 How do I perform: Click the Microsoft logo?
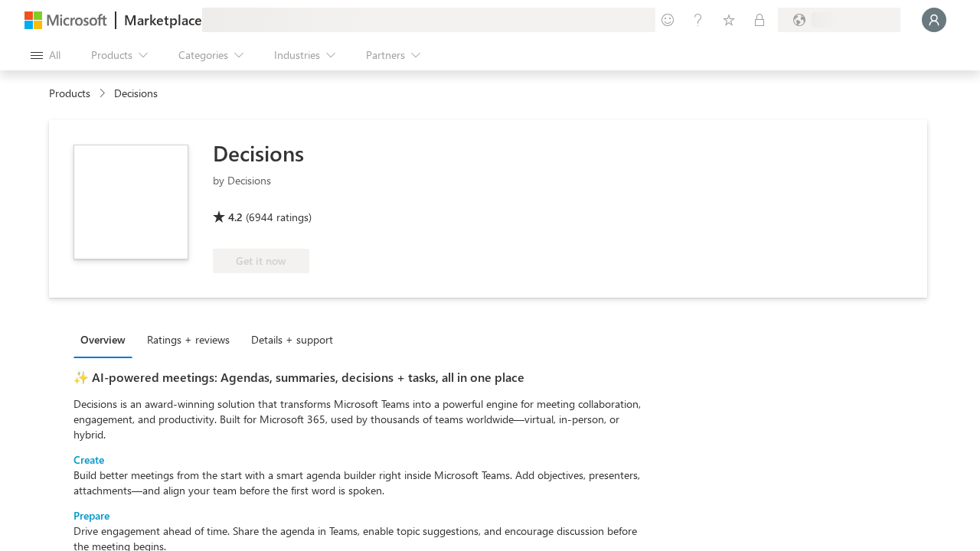66,20
